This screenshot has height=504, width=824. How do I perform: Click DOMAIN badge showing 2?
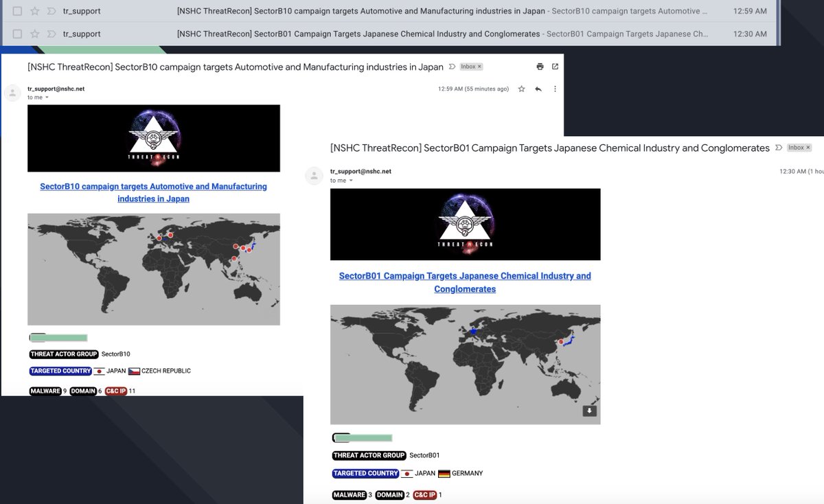pos(390,494)
